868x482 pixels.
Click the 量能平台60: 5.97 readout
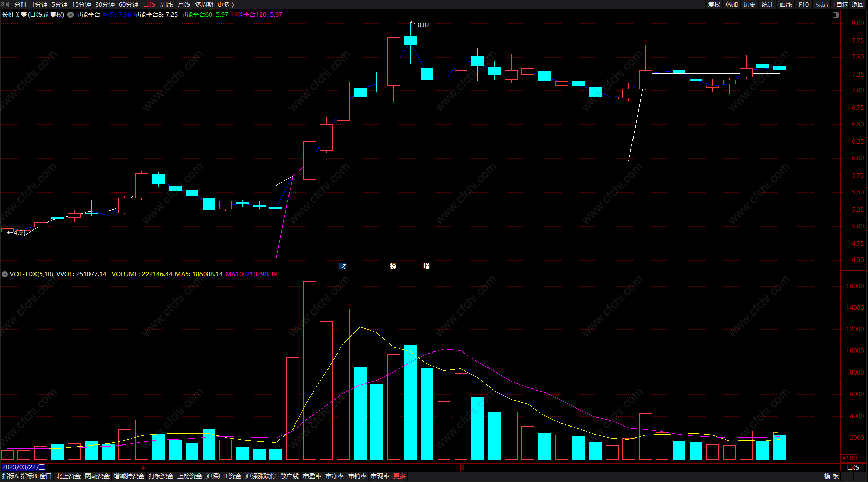point(204,15)
